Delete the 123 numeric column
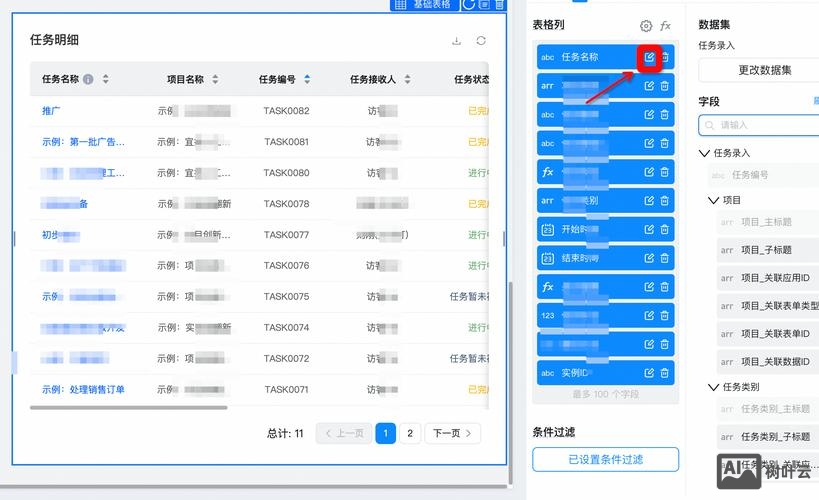This screenshot has height=500, width=819. [664, 316]
